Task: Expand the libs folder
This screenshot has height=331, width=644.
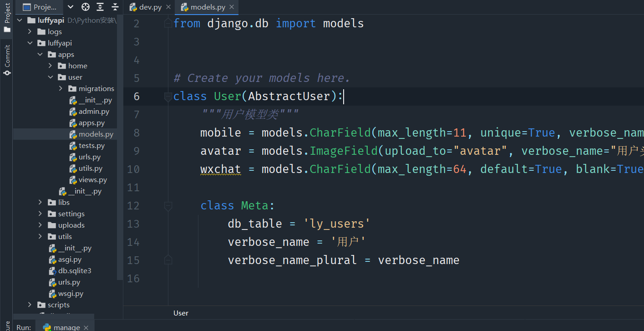Action: click(40, 203)
